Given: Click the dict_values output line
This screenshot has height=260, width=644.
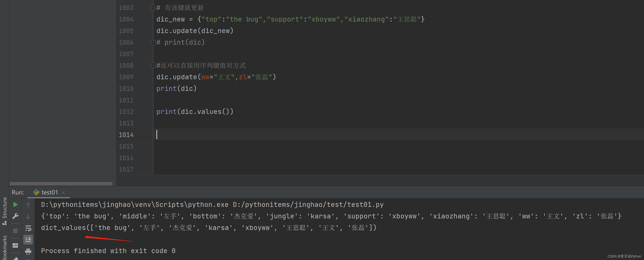Looking at the screenshot, I should [209, 228].
